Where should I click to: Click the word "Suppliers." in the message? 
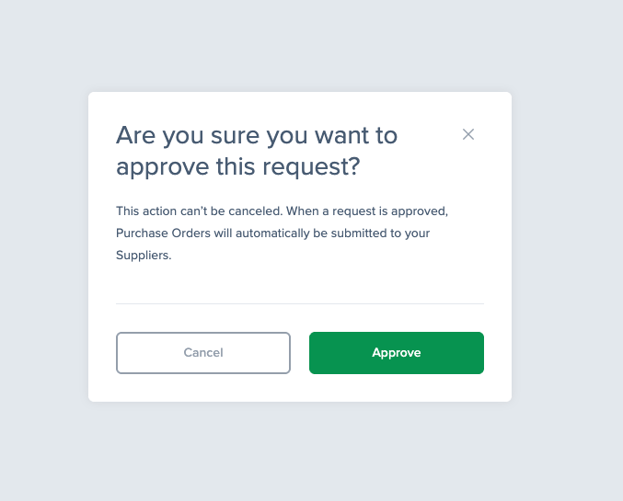[x=144, y=255]
